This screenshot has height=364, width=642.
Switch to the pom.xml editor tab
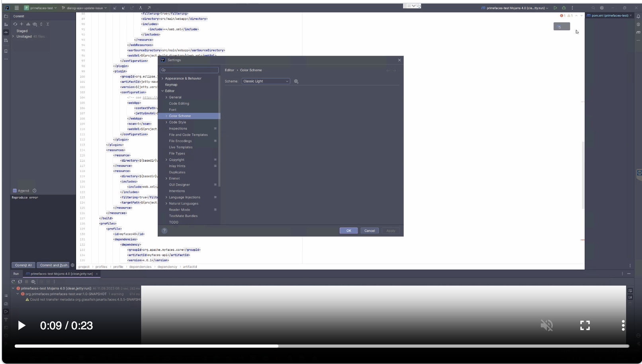point(609,16)
